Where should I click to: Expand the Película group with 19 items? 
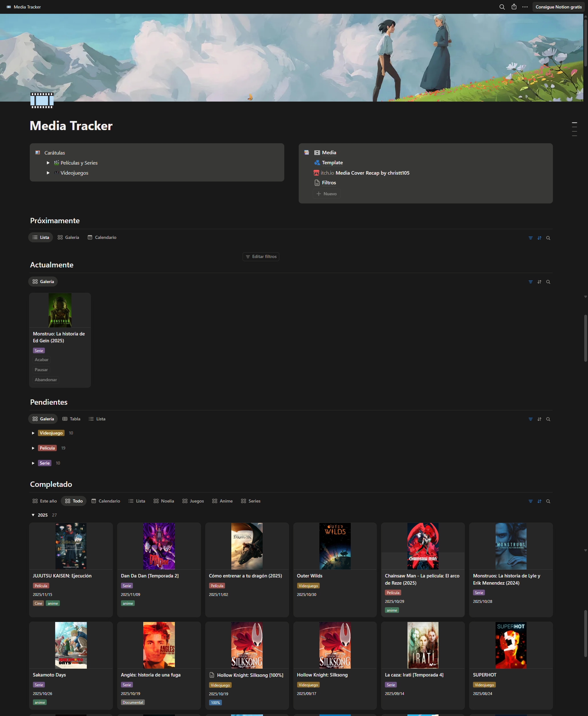point(33,448)
